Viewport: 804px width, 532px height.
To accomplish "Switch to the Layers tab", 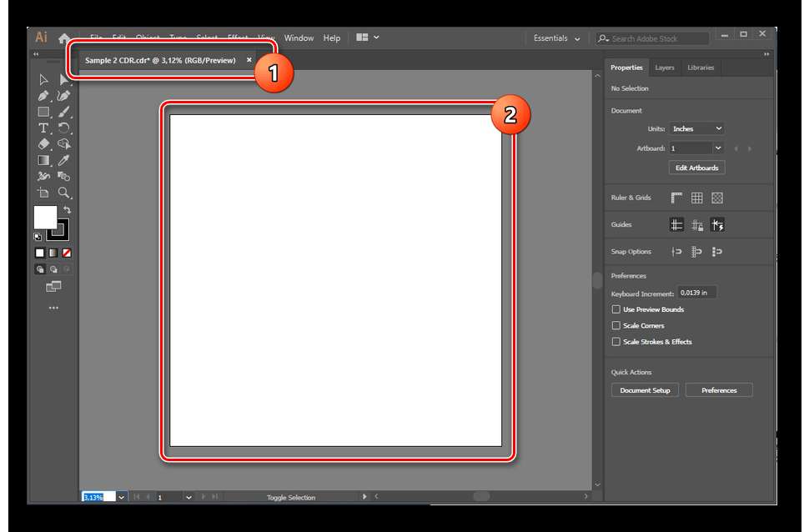I will (x=665, y=68).
